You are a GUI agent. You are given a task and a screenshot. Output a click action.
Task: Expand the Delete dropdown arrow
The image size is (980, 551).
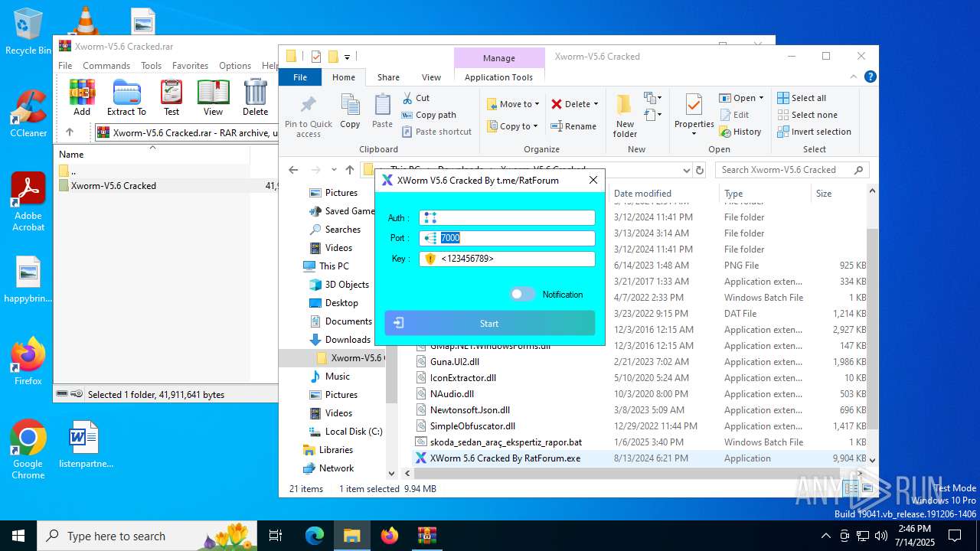(596, 104)
